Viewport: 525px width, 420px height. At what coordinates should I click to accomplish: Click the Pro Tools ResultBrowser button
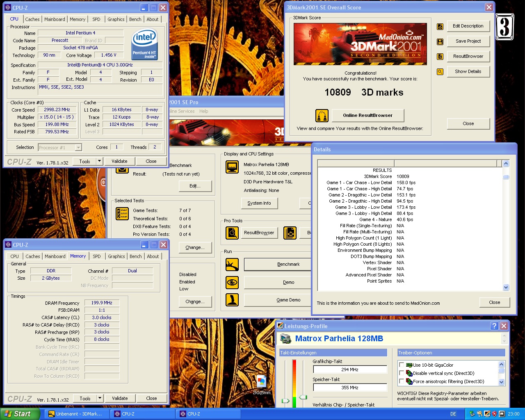(259, 233)
